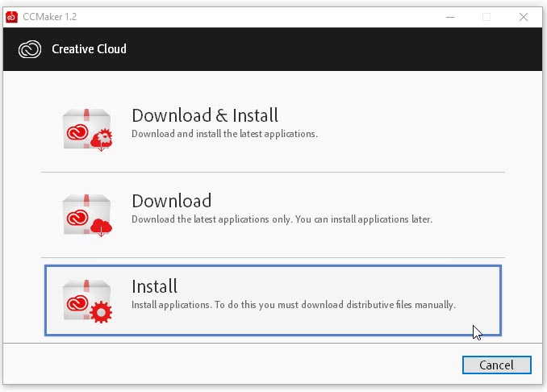Screen dimensions: 547x392
Task: Choose the Download & Install heading
Action: (205, 115)
